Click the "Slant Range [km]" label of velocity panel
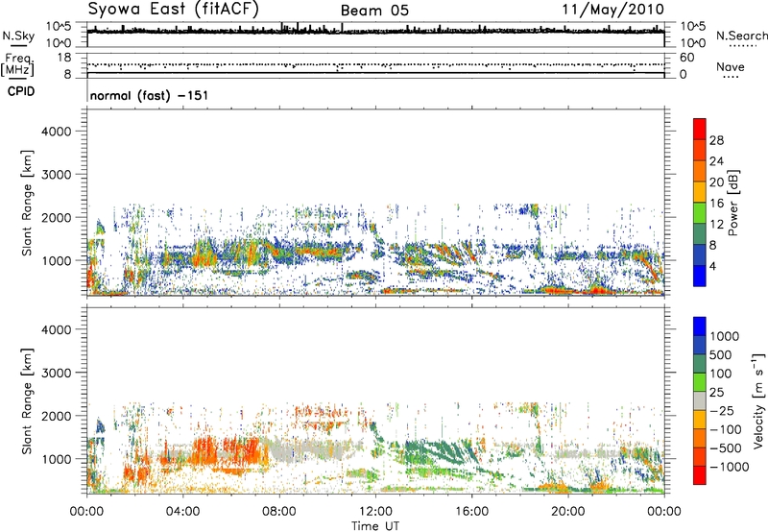 coord(27,401)
